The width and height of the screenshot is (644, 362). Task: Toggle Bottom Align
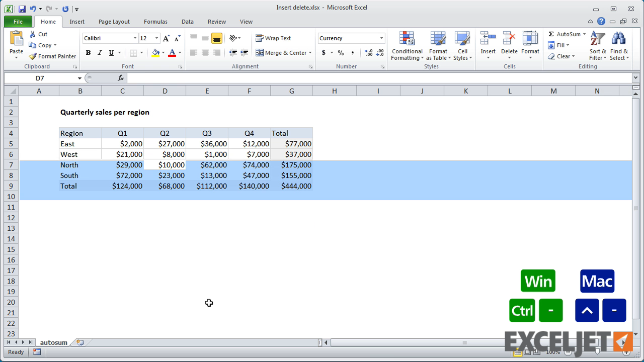click(x=217, y=38)
